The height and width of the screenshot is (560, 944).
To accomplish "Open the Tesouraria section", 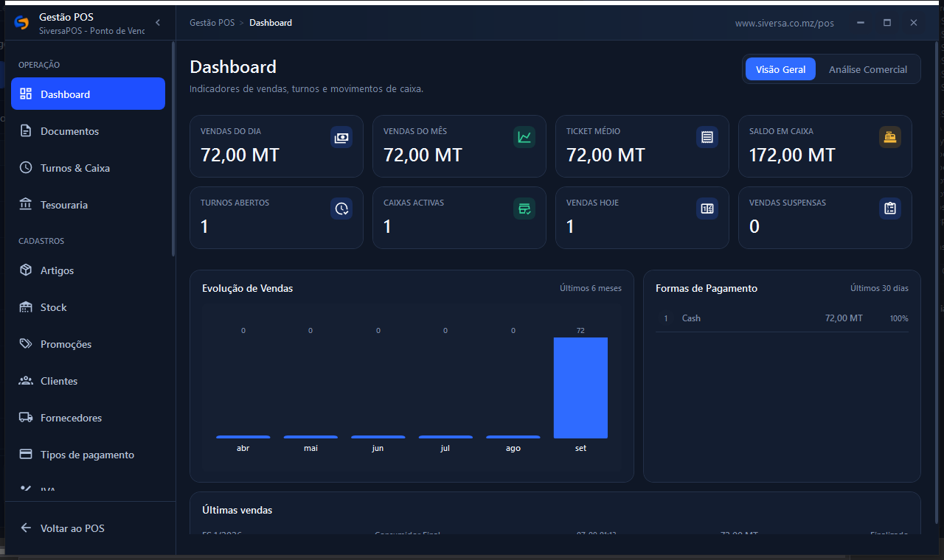I will click(x=88, y=205).
